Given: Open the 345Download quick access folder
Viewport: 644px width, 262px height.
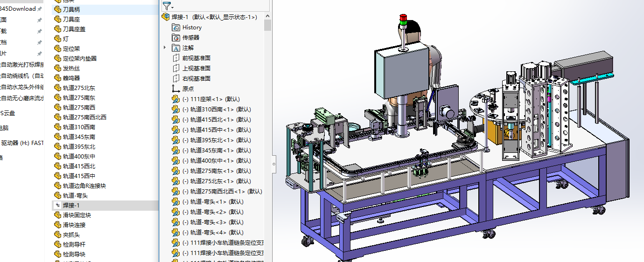Looking at the screenshot, I should click(18, 9).
